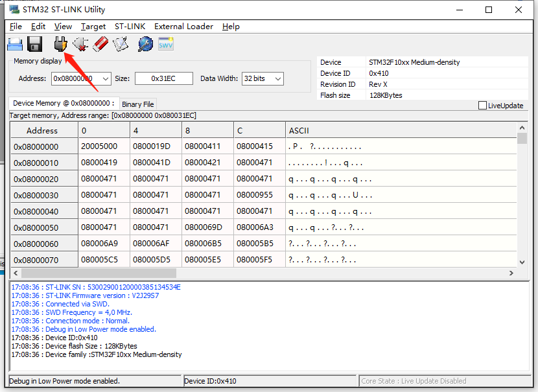The image size is (538, 392).
Task: Click Device value STM32F10xx Medium-density
Action: pyautogui.click(x=414, y=62)
